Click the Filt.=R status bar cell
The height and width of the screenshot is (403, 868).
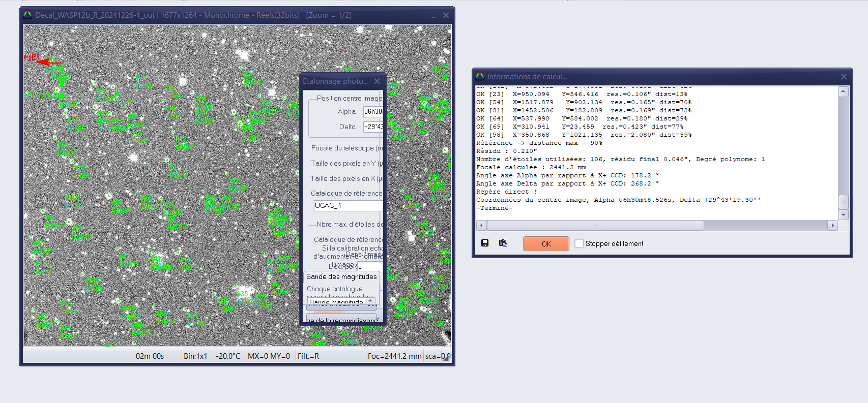[x=308, y=356]
